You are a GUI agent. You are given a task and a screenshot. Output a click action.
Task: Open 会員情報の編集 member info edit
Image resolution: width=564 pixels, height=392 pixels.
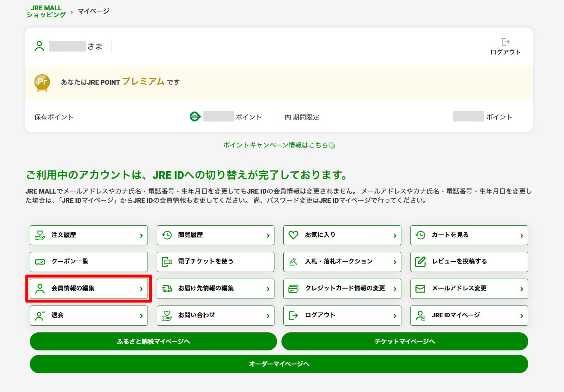point(89,289)
